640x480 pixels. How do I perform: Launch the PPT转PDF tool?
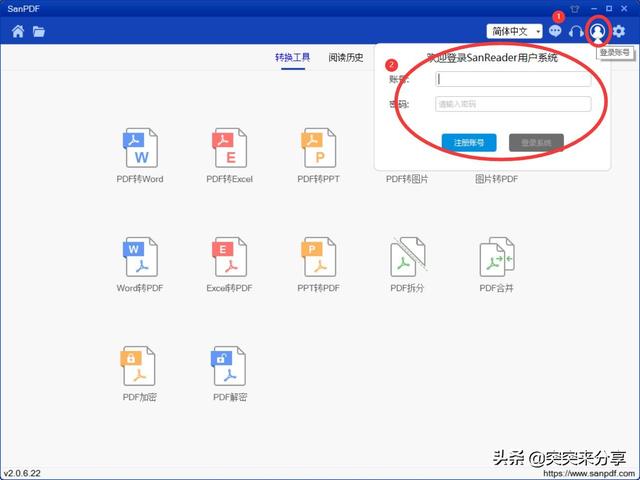[x=318, y=264]
